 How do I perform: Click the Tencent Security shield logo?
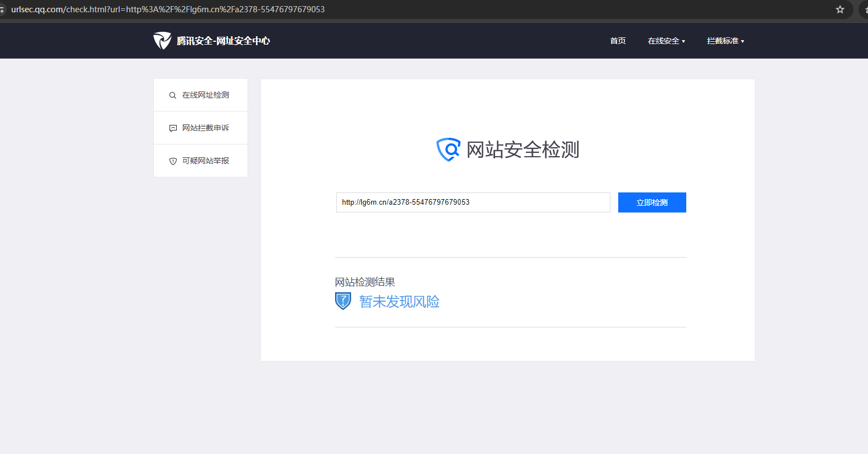(x=162, y=41)
